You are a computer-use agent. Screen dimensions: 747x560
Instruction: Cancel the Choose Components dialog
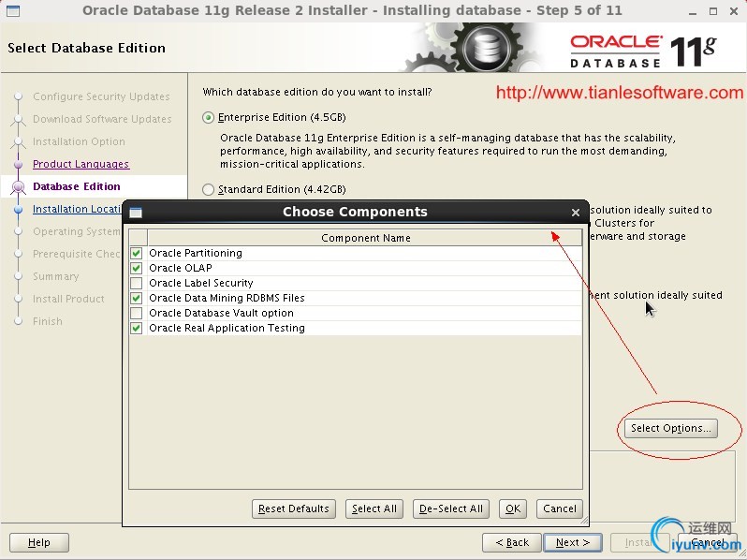point(559,509)
